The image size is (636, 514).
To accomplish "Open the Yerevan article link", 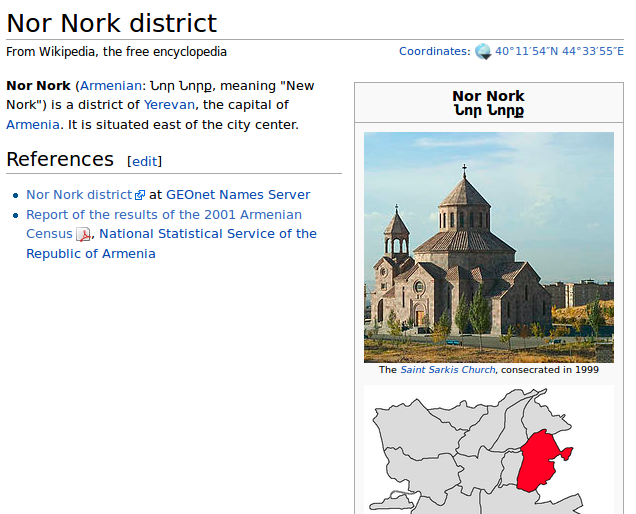I will tap(169, 105).
